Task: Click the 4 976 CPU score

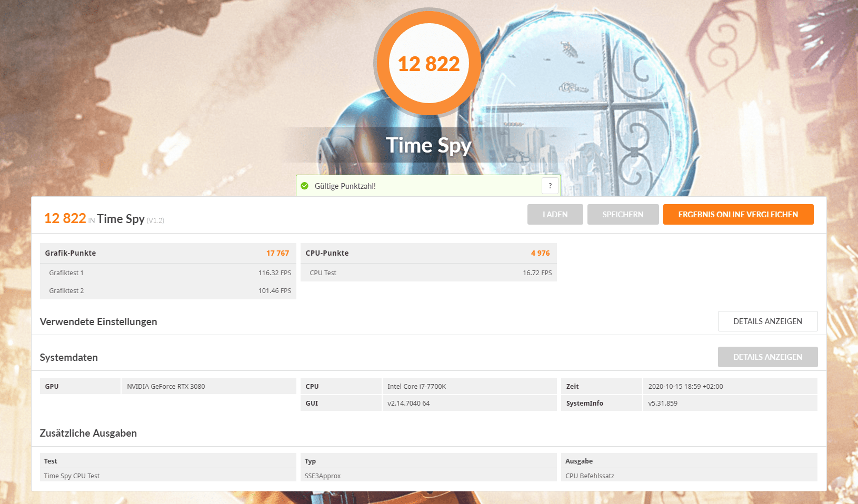Action: click(x=541, y=253)
